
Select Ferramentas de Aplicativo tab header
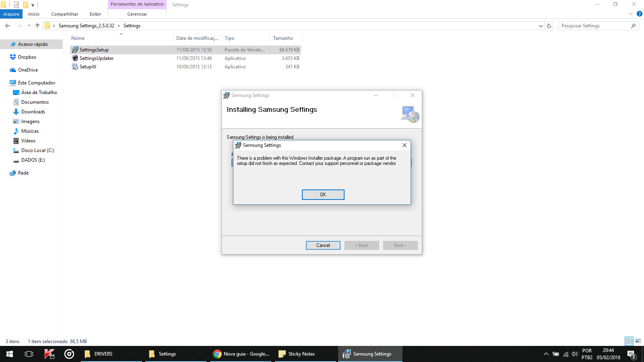pos(137,4)
